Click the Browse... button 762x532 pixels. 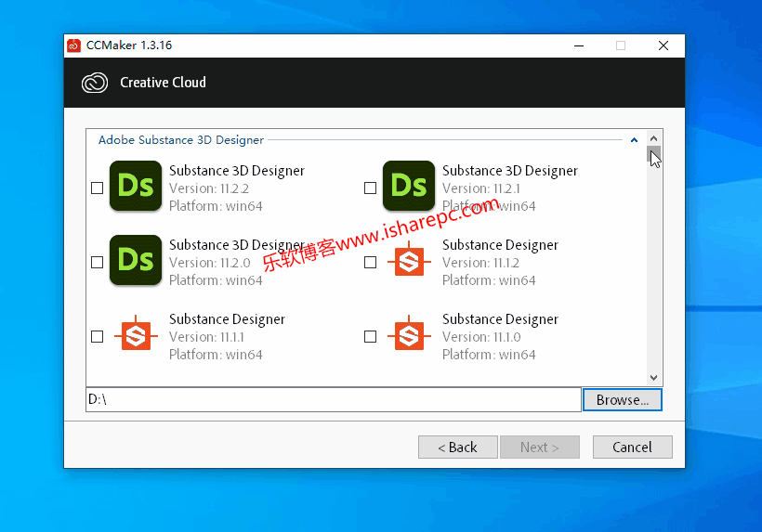(622, 400)
